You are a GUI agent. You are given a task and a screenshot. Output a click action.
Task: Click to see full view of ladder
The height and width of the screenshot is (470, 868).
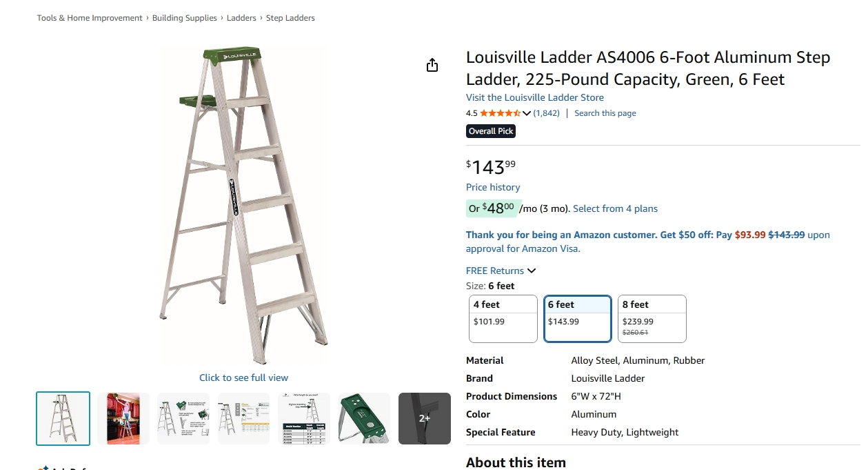(x=243, y=378)
